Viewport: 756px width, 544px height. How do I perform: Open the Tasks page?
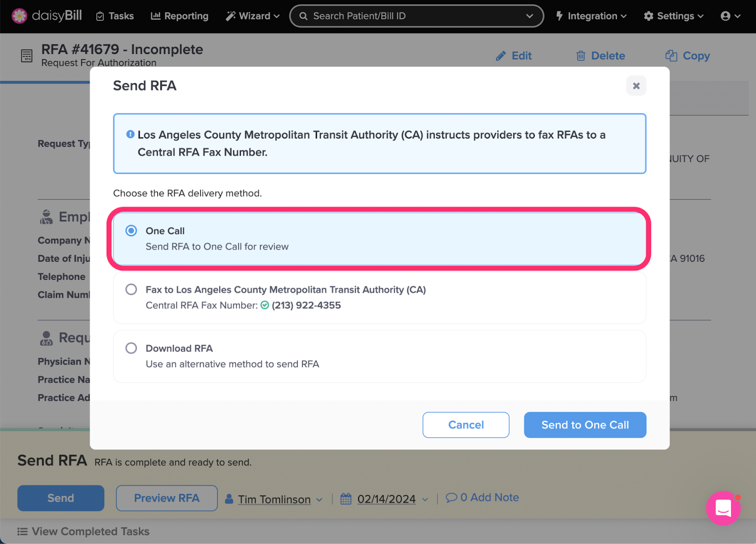coord(115,16)
